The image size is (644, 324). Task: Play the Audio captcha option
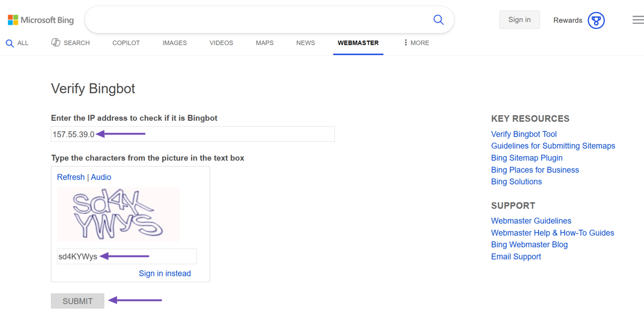point(101,177)
